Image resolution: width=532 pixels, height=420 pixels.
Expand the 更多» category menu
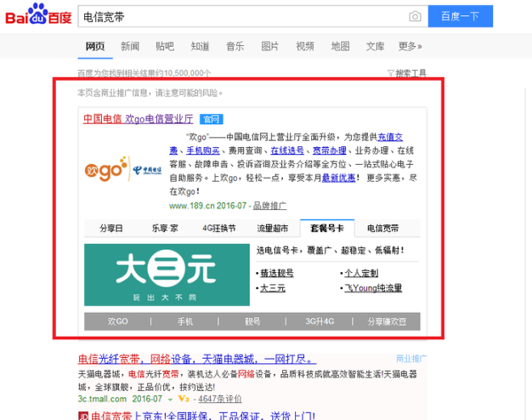tap(410, 46)
